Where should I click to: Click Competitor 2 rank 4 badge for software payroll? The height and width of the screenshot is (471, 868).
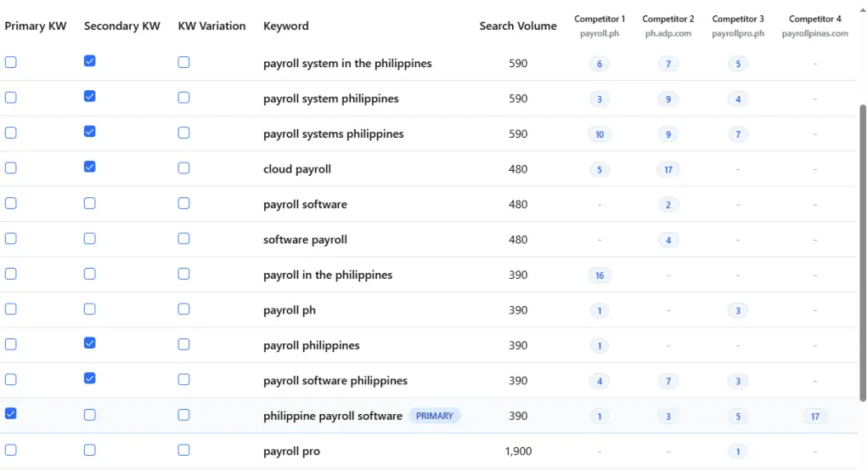click(668, 240)
